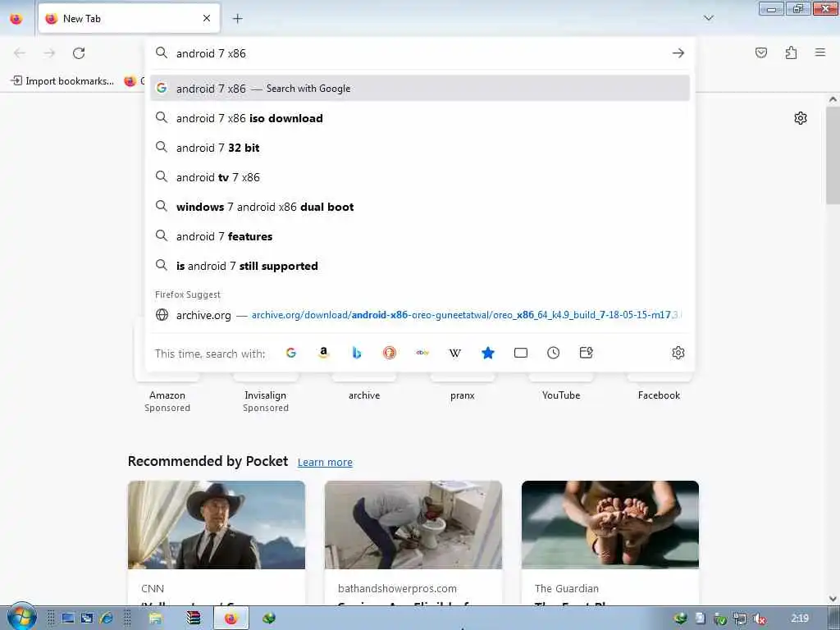
Task: Search this time with Bing
Action: (356, 353)
